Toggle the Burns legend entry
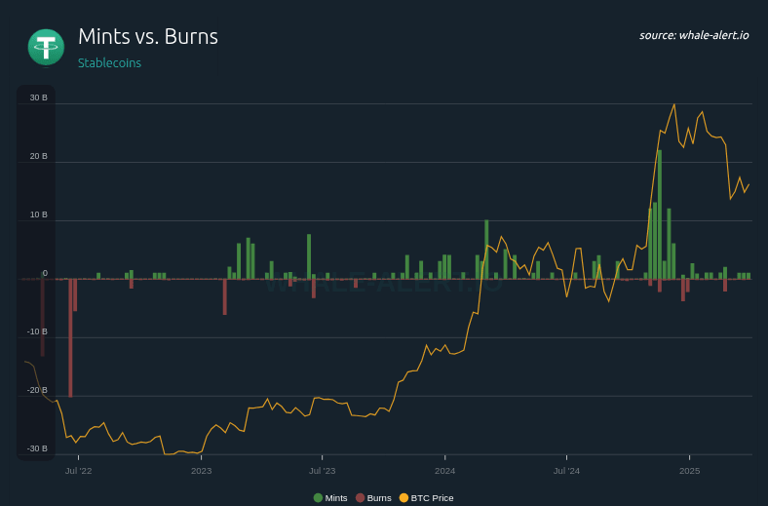 click(x=373, y=498)
